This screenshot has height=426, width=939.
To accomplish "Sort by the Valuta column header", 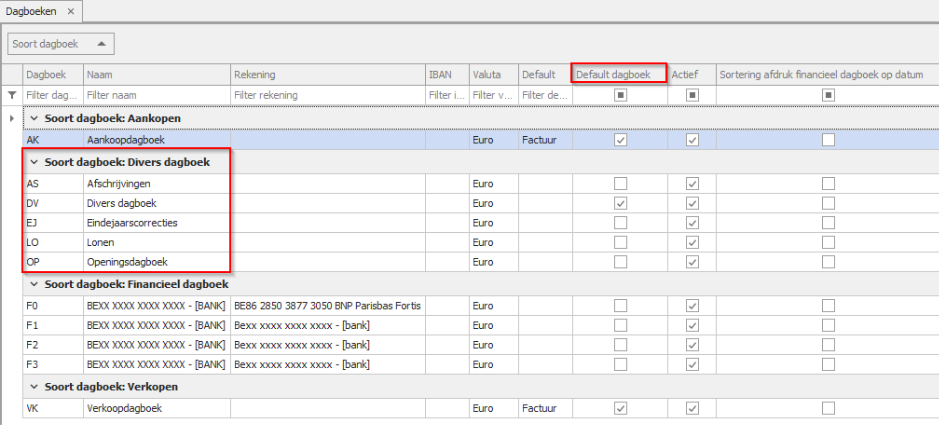I will (x=493, y=74).
